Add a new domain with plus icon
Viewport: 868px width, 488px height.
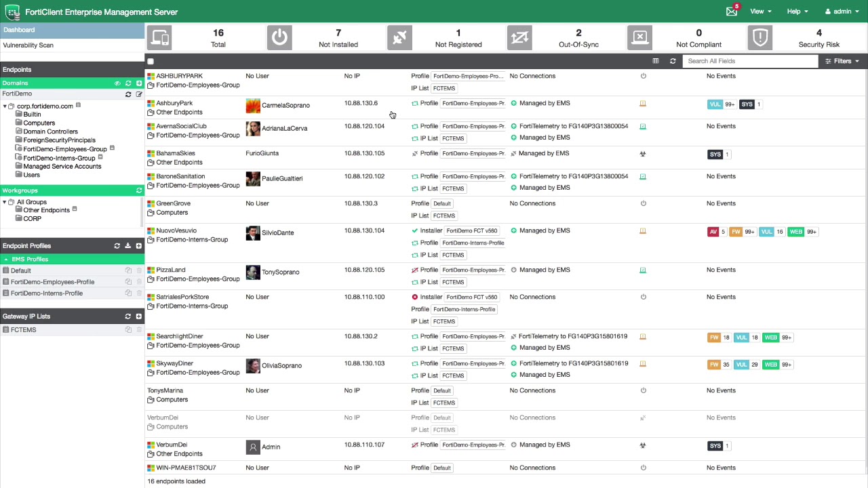tap(138, 83)
